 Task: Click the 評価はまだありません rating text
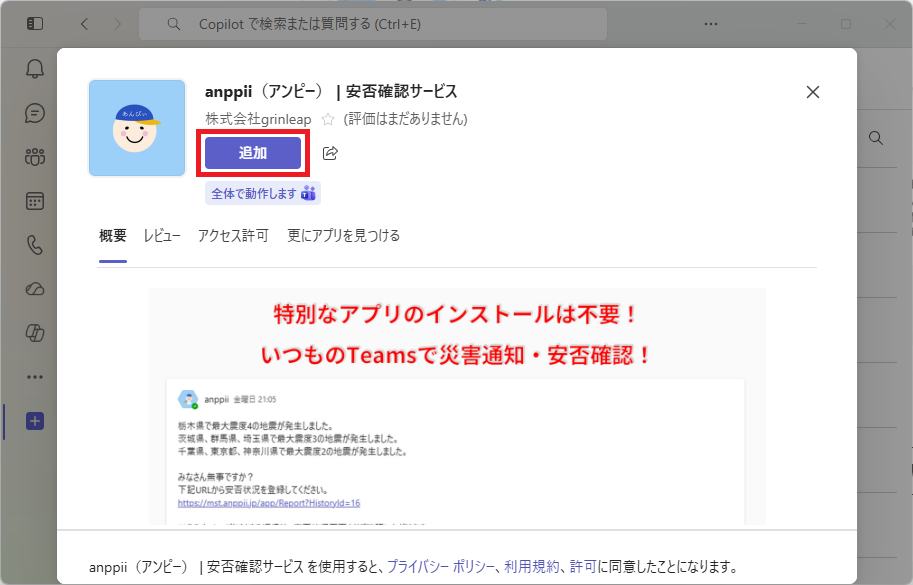[405, 119]
